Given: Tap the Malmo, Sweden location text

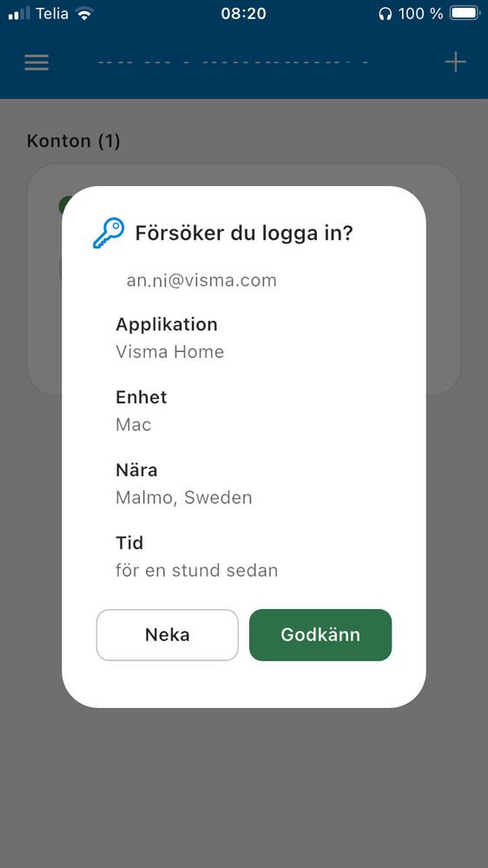Looking at the screenshot, I should [184, 498].
